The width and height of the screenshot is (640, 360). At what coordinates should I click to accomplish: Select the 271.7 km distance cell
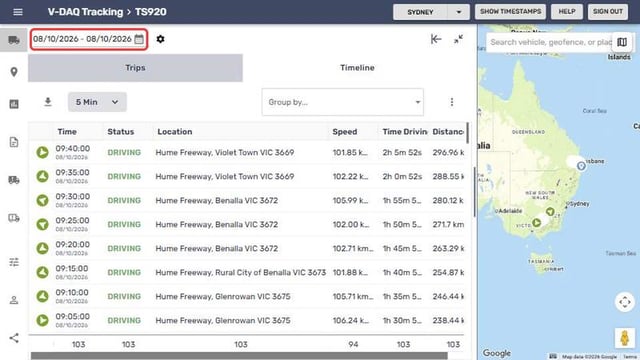click(x=448, y=224)
